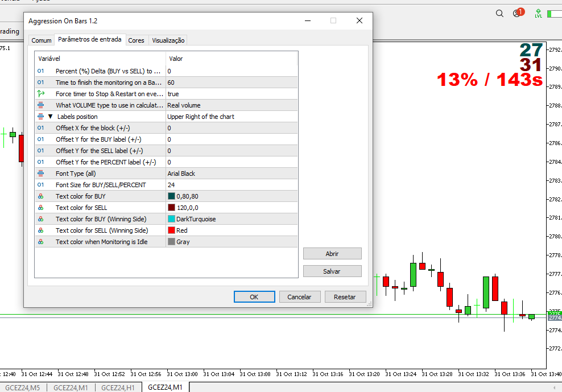
Task: Click the Offset Y PERCENT label icon
Action: [x=40, y=162]
